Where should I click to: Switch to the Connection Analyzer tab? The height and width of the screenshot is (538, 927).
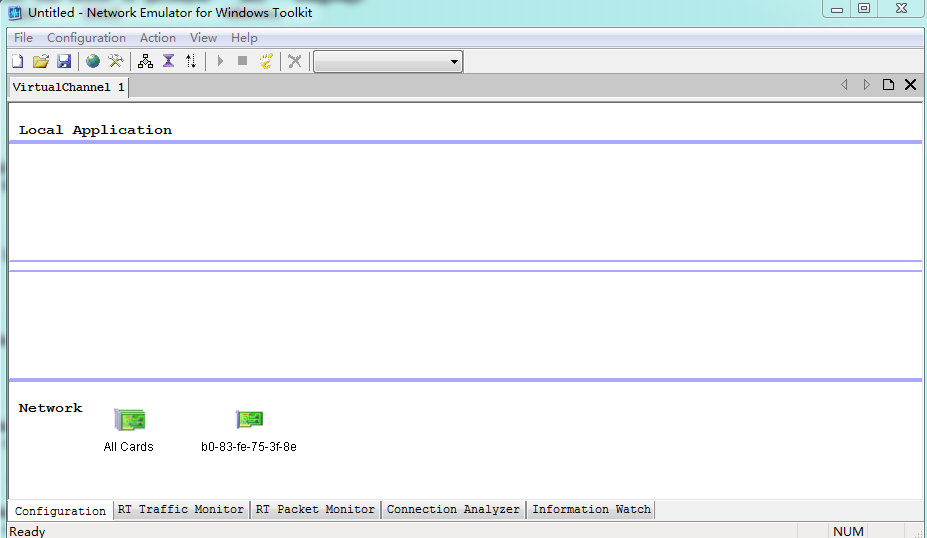[453, 509]
